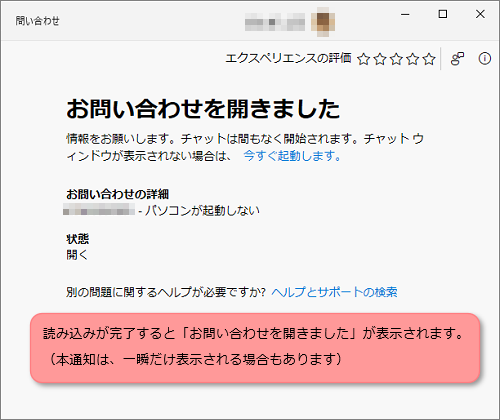Screen dimensions: 500x420
Task: Rate the experience five stars
Action: [429, 59]
